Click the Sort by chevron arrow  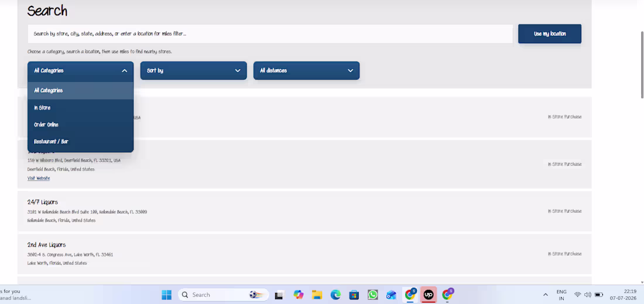(237, 71)
